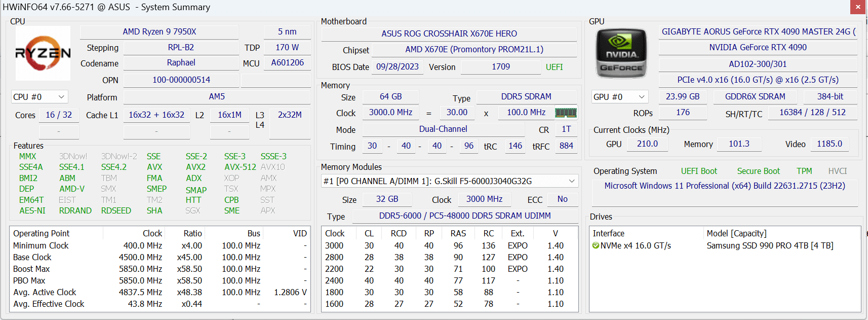The width and height of the screenshot is (868, 320).
Task: Click the Secure Boot label
Action: coord(758,171)
